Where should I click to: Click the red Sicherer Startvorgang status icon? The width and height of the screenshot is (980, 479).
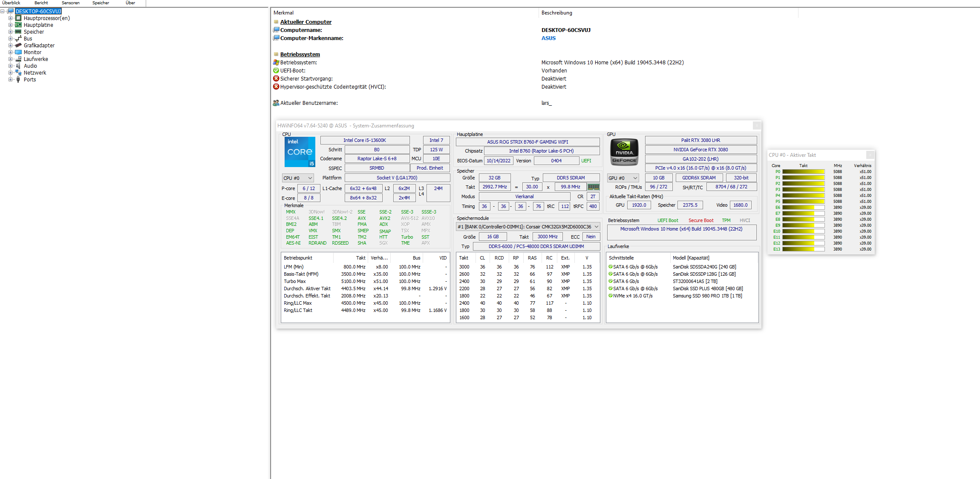click(x=276, y=78)
